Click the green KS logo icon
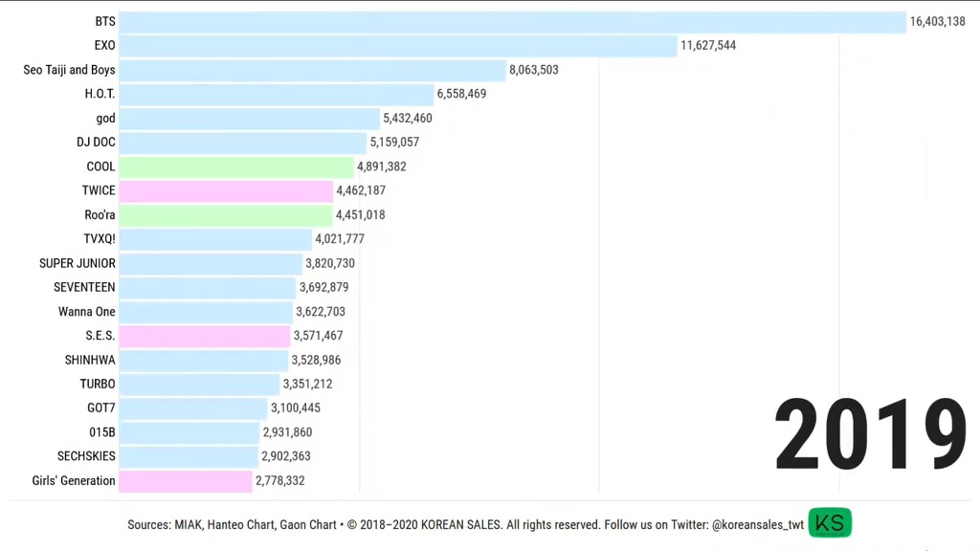Screen dimensions: 980x551 (x=830, y=522)
